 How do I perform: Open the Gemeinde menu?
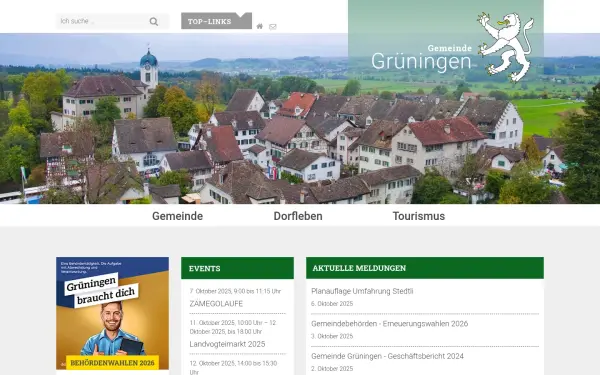click(x=178, y=216)
